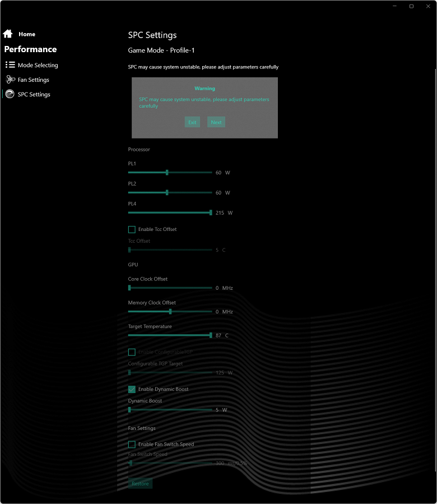Click the Fan Settings fan icon
Screen dimensions: 437x504
[10, 80]
